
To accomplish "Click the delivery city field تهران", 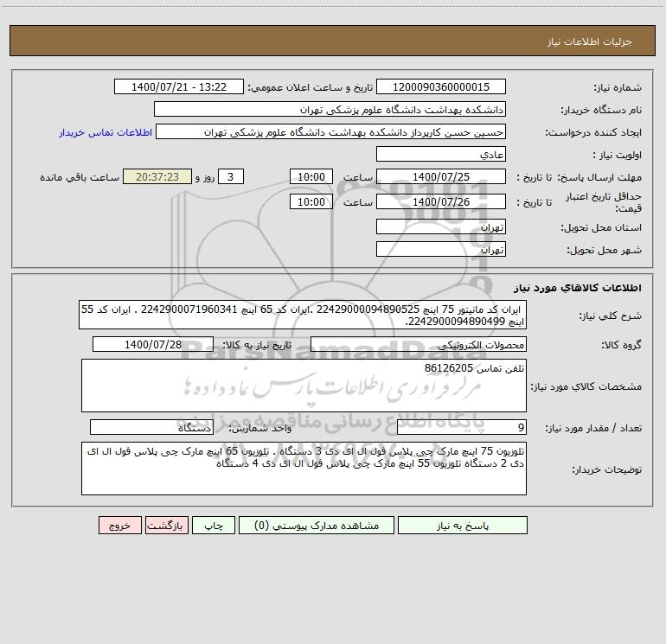I will pyautogui.click(x=441, y=249).
